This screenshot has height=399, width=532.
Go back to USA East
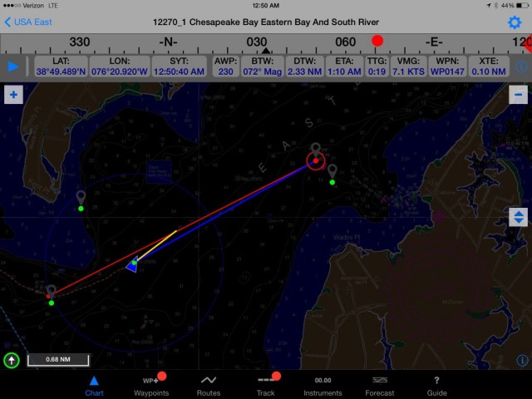tap(29, 22)
